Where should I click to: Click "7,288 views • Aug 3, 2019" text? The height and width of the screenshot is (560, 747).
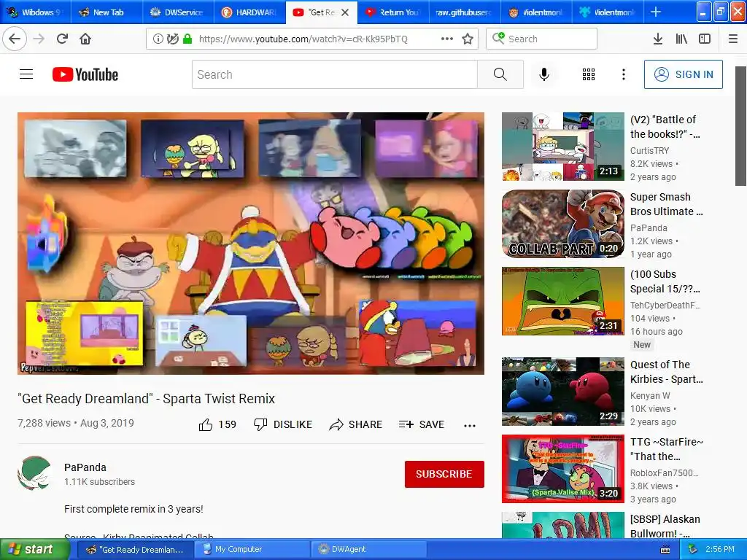(76, 423)
